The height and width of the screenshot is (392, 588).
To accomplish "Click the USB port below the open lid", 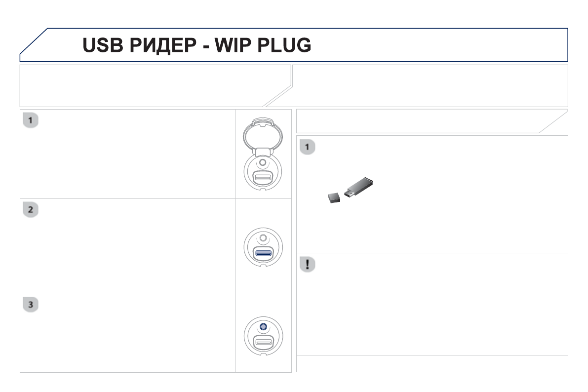I will coord(263,177).
